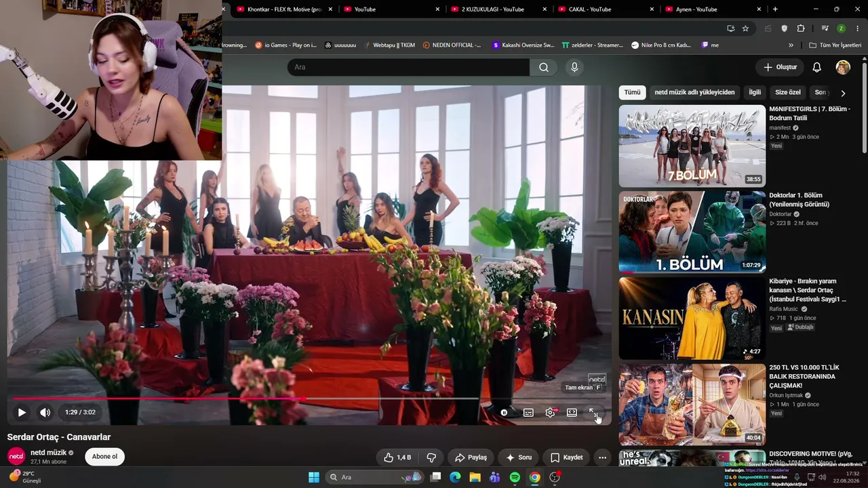This screenshot has width=868, height=488.
Task: Open the Chrome profile Z avatar
Action: pyautogui.click(x=841, y=28)
